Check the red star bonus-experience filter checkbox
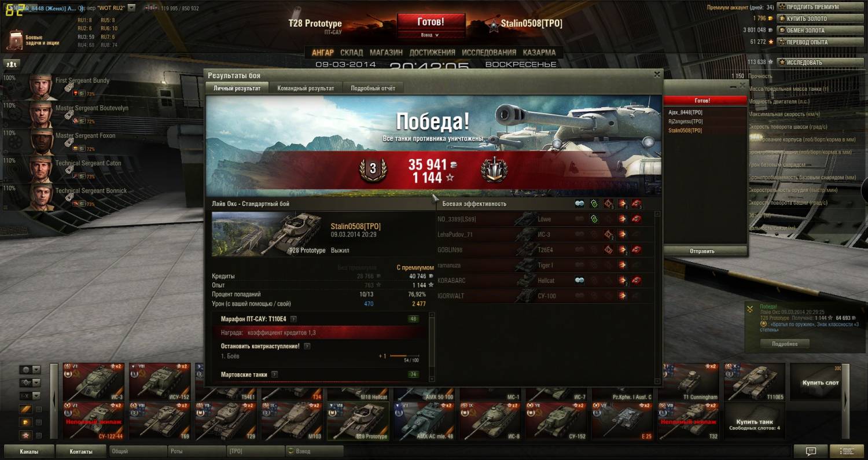 [x=39, y=435]
